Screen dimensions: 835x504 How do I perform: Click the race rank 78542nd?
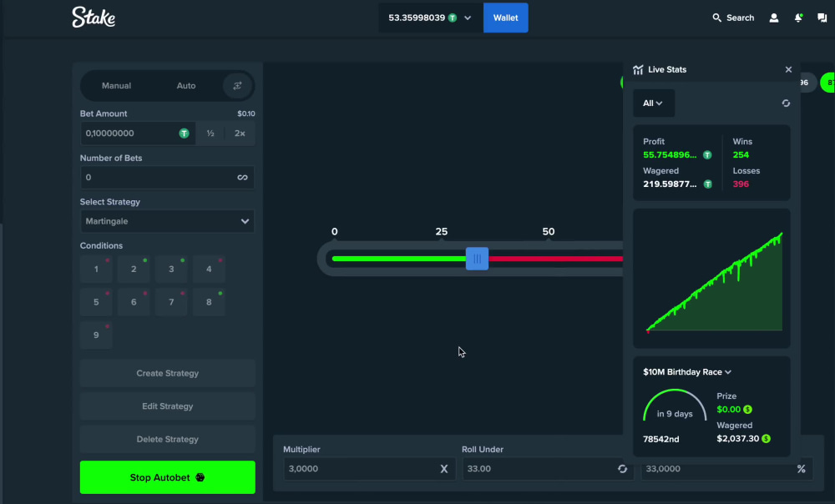tap(660, 439)
